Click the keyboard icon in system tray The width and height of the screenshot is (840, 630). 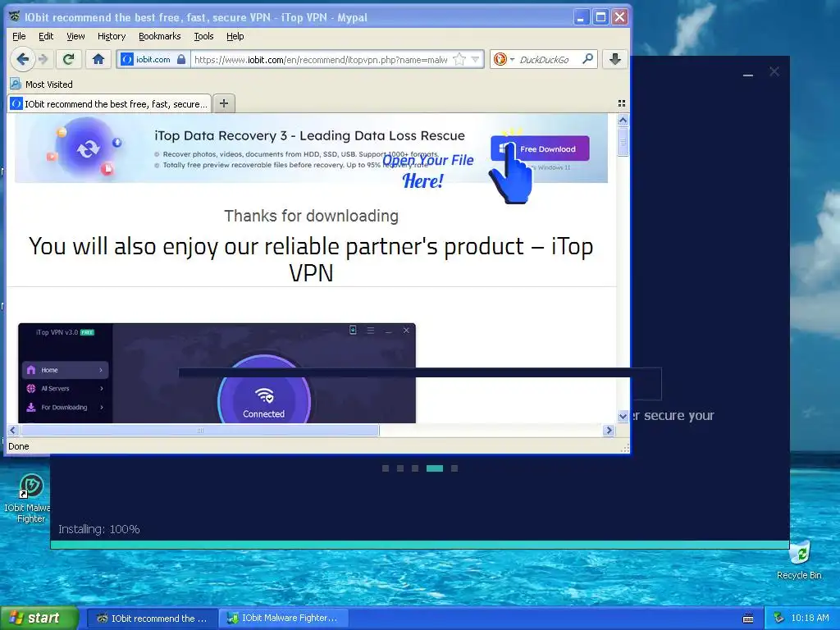point(748,619)
